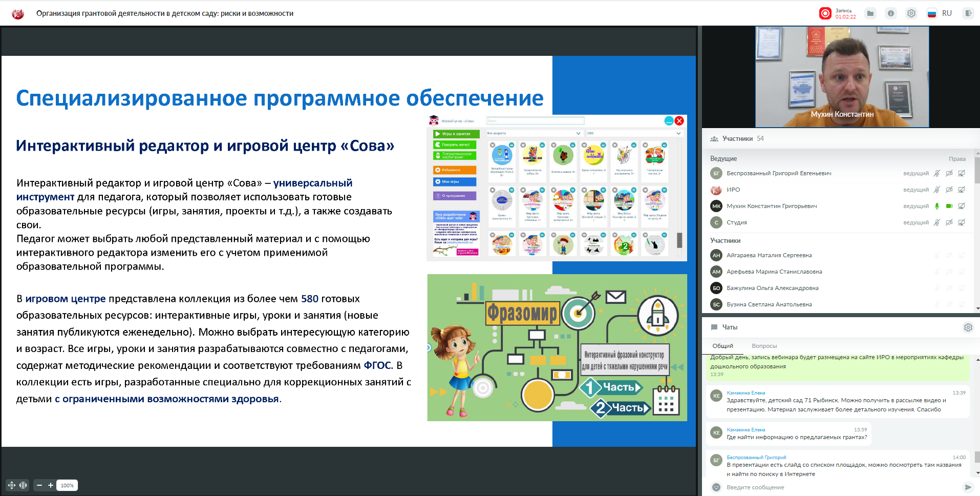This screenshot has height=496, width=980.
Task: Open emoji picker in chat input
Action: click(716, 487)
